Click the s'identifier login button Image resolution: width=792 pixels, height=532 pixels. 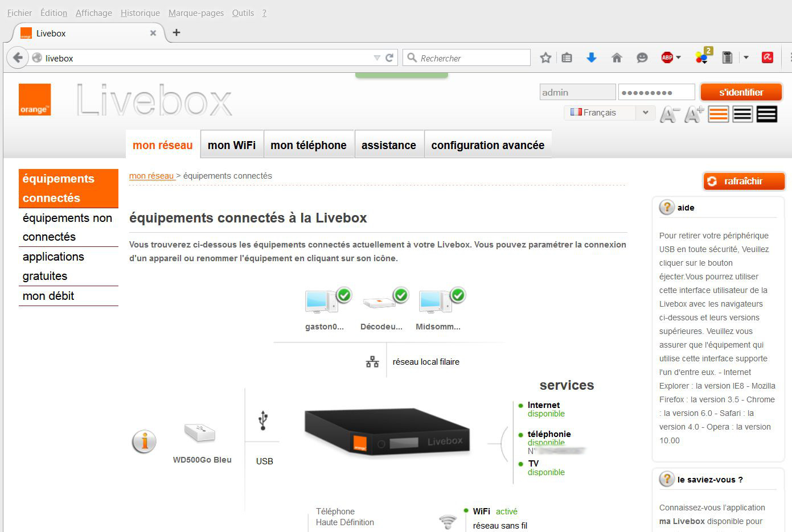point(741,92)
